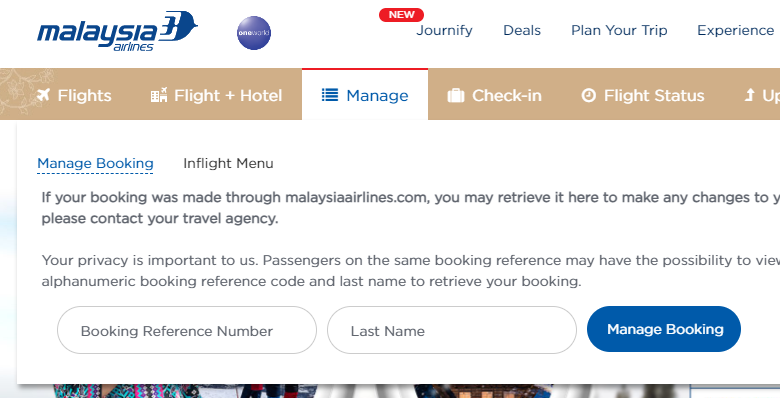Open the Journify menu item
780x398 pixels.
tap(444, 30)
